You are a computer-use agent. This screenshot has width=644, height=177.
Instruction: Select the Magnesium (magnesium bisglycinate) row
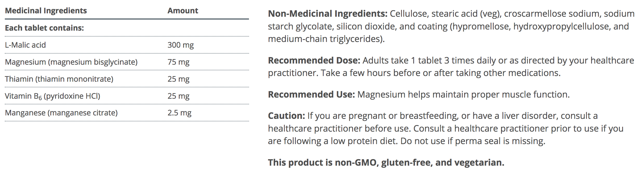coord(71,62)
